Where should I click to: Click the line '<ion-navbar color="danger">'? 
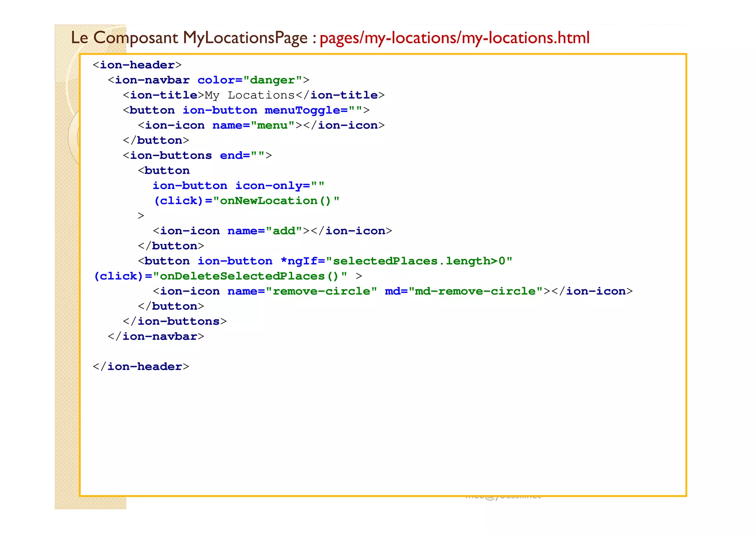208,80
